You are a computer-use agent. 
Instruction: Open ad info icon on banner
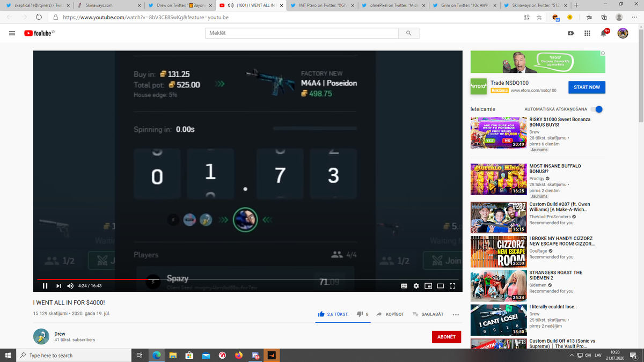[x=603, y=53]
